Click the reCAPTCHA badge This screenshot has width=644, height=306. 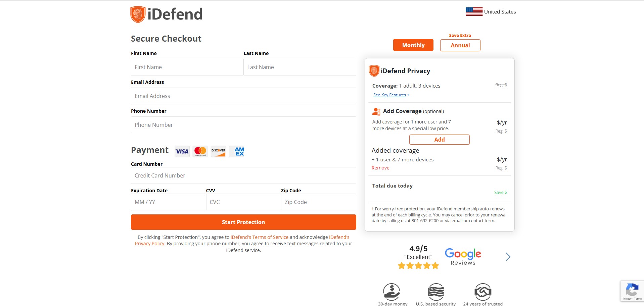click(x=632, y=291)
